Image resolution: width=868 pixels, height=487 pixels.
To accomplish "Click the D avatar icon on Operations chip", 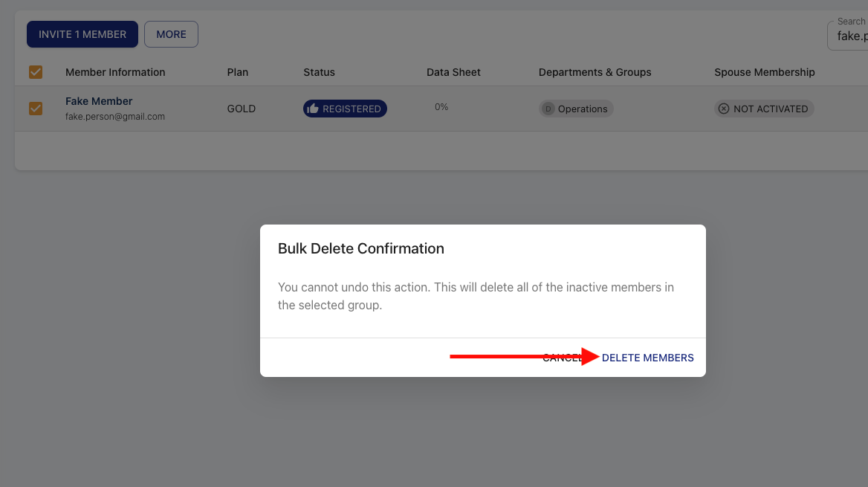I will pyautogui.click(x=548, y=109).
